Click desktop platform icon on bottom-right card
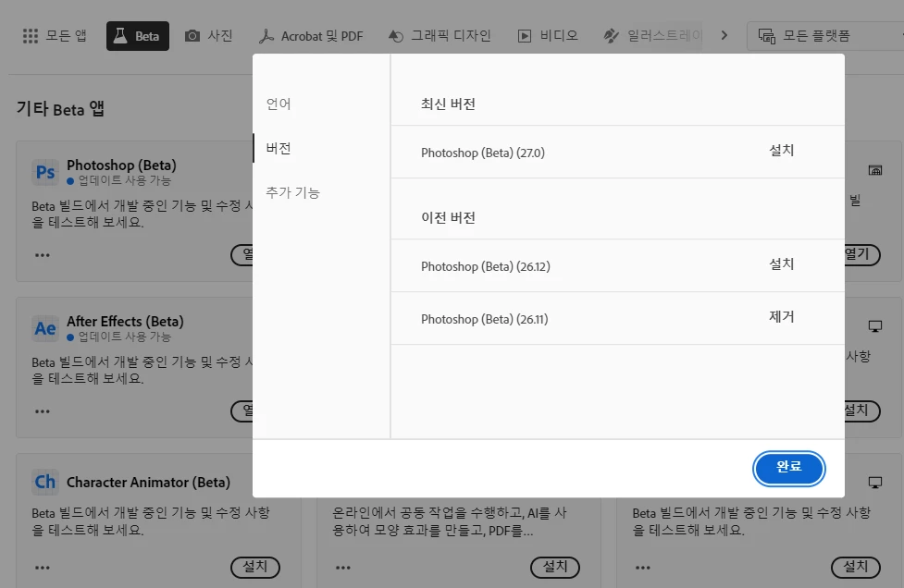The height and width of the screenshot is (588, 904). pyautogui.click(x=875, y=483)
